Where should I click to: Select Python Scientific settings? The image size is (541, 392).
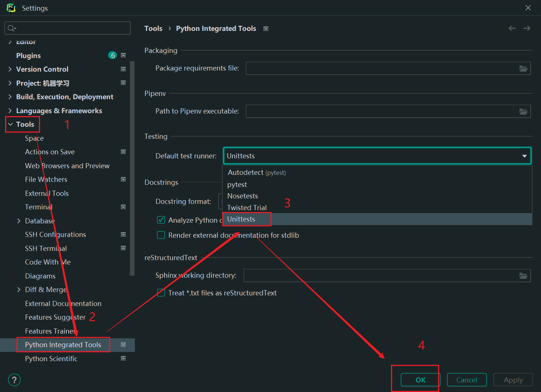tap(51, 359)
